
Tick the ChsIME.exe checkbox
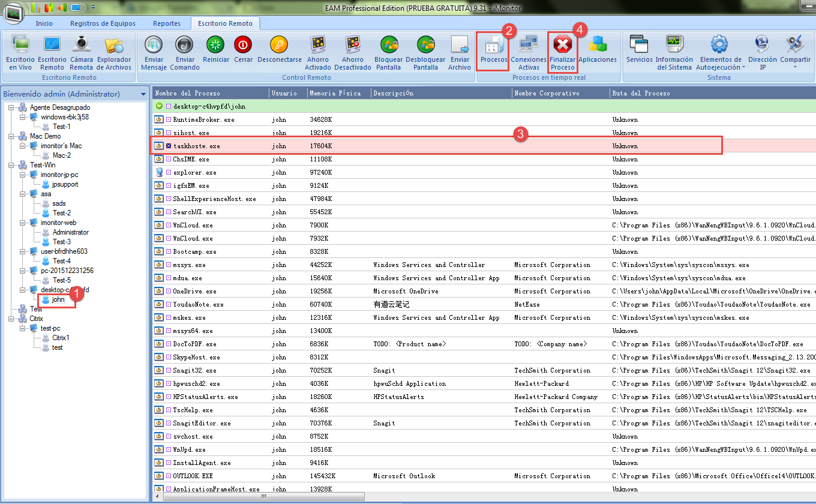point(169,159)
